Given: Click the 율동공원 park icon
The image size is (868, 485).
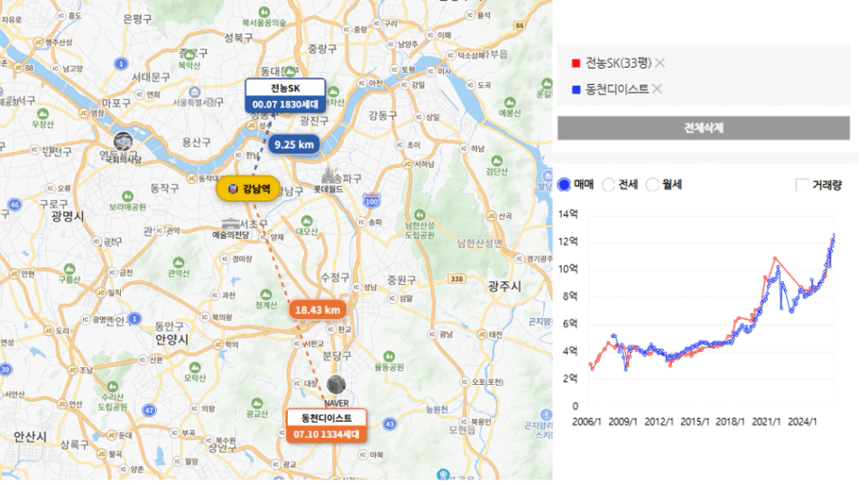Looking at the screenshot, I should (x=389, y=356).
